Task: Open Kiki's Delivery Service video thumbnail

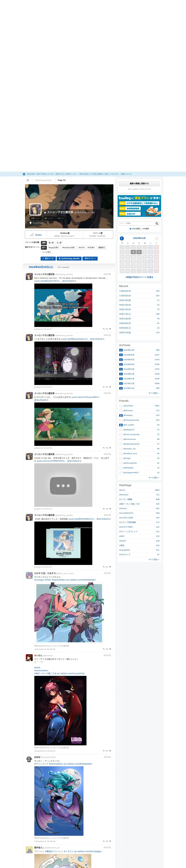Action: coord(63,305)
